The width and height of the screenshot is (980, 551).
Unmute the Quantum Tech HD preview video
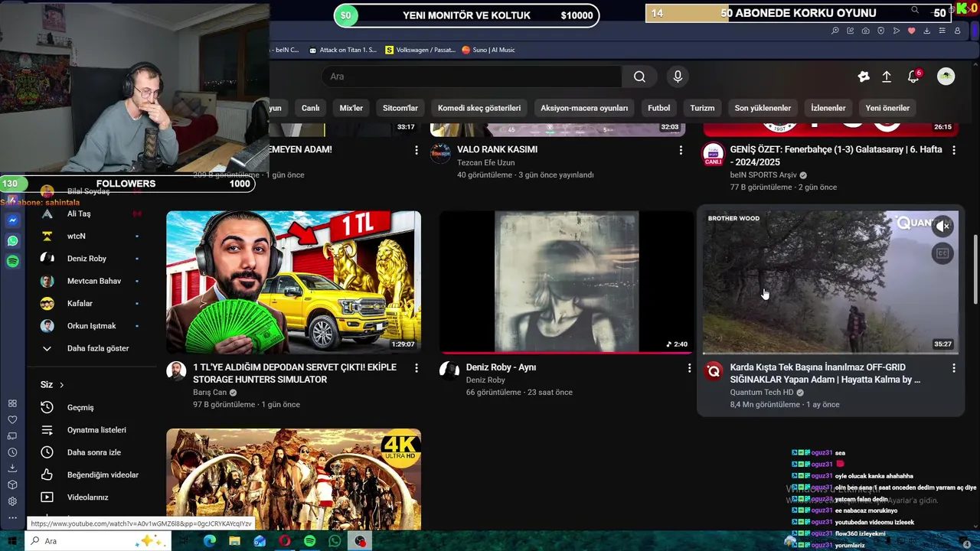tap(943, 226)
